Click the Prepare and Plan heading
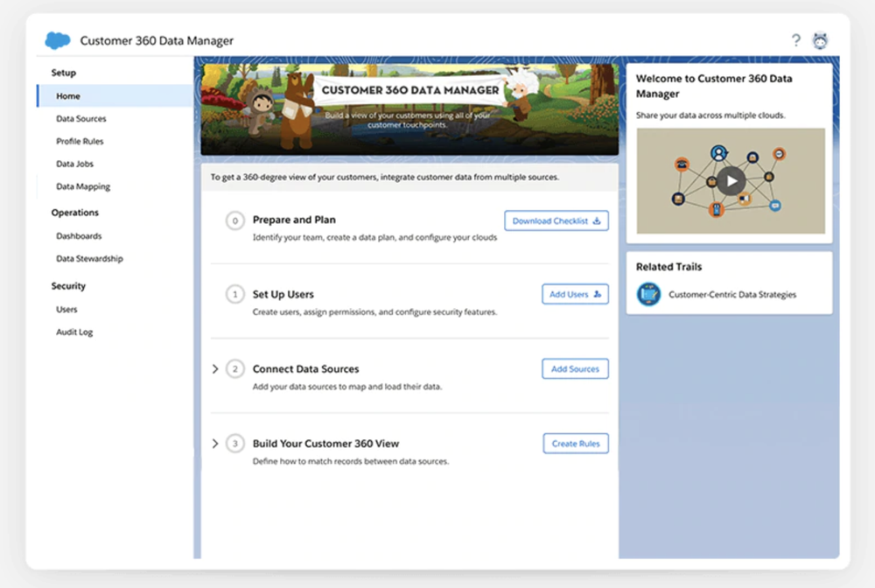Screen dimensions: 875x588 click(x=294, y=220)
